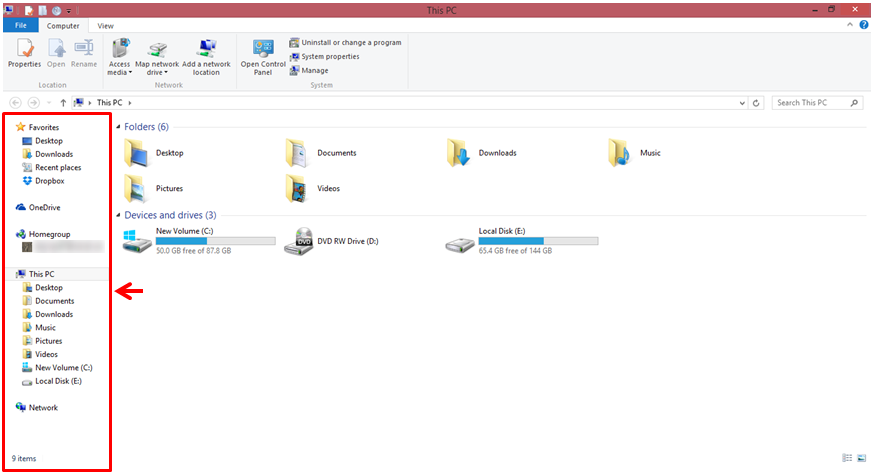
Task: Click the Rename ribbon icon
Action: tap(84, 53)
